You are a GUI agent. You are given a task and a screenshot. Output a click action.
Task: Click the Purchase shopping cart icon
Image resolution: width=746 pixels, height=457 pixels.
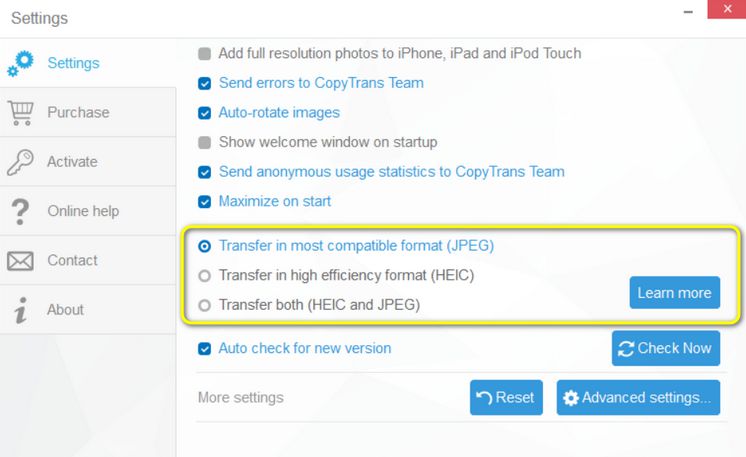tap(20, 112)
